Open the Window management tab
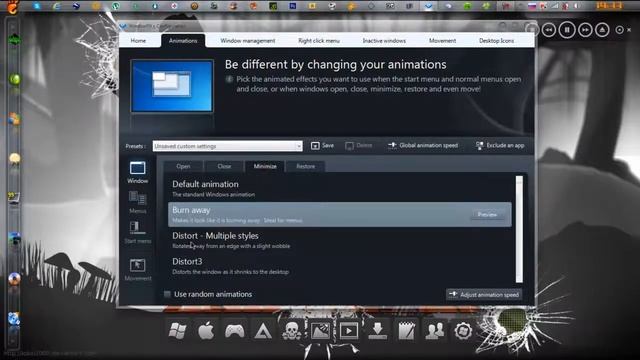Image resolution: width=640 pixels, height=360 pixels. (248, 41)
